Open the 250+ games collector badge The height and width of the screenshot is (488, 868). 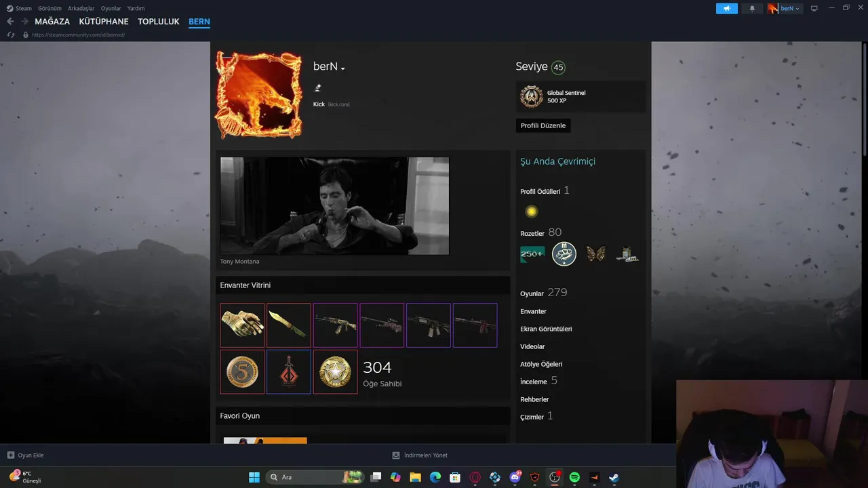pos(532,254)
